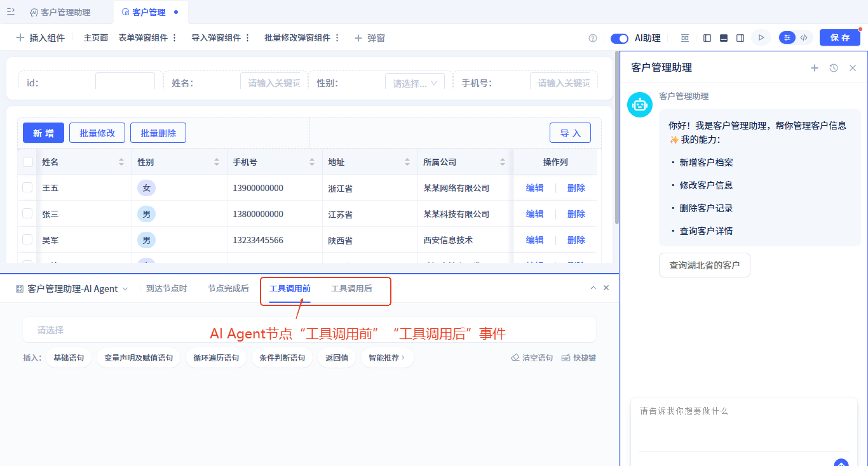This screenshot has height=466, width=868.
Task: Sort by 地址 column arrows
Action: pyautogui.click(x=407, y=162)
